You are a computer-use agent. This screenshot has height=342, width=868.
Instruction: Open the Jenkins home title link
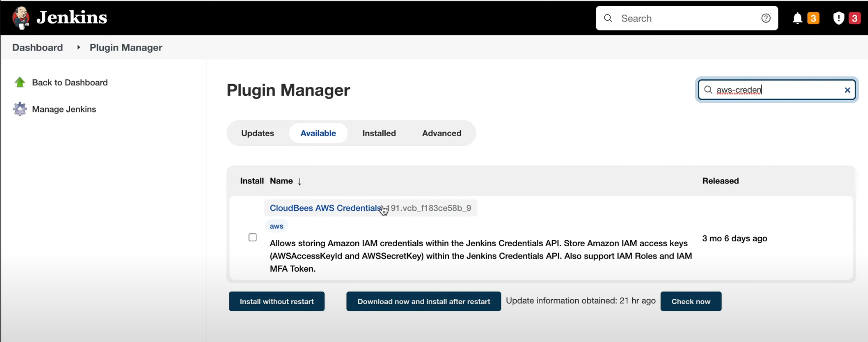(72, 18)
